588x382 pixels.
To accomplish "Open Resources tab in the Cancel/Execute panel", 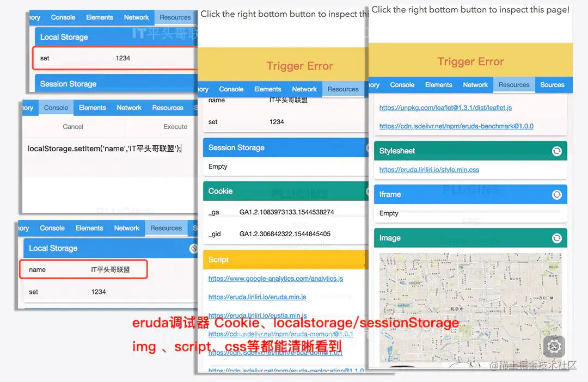I will [x=168, y=108].
